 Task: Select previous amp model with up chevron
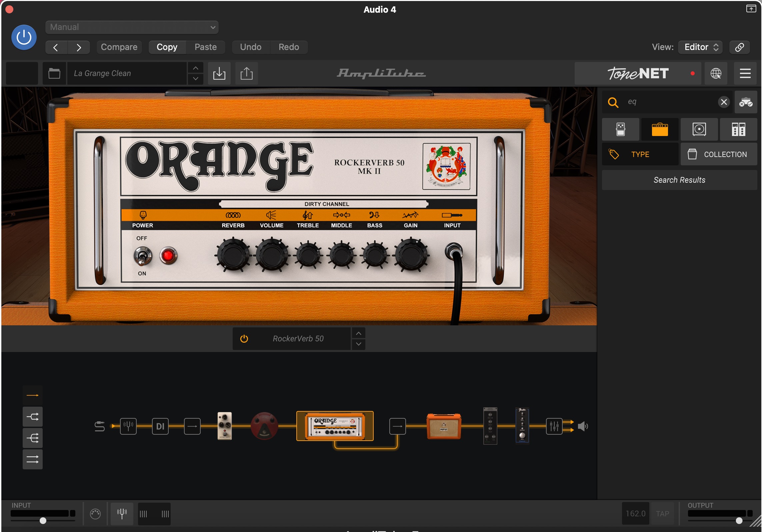point(358,333)
